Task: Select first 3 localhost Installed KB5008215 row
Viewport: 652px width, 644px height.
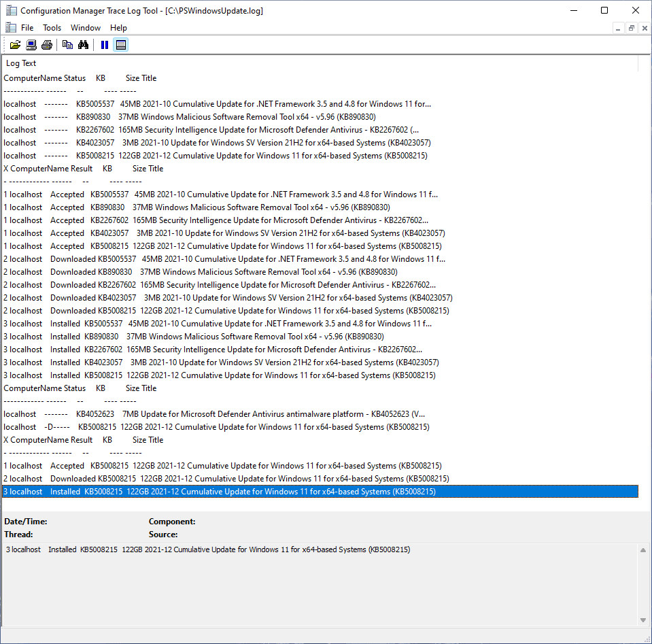Action: click(320, 375)
